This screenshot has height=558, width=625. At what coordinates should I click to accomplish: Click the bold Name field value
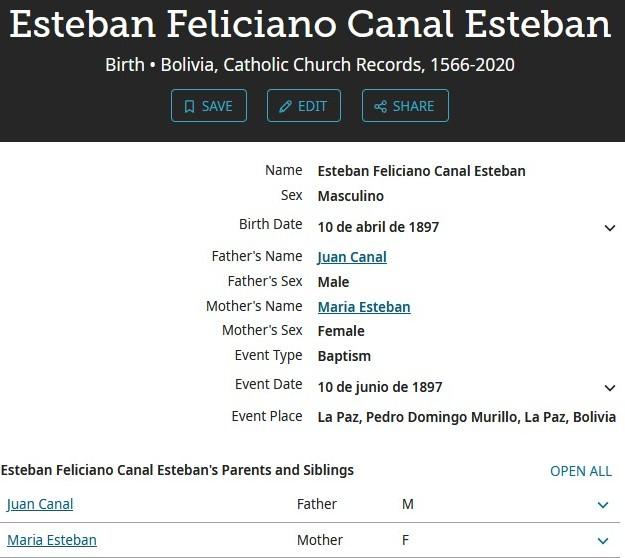click(x=421, y=171)
